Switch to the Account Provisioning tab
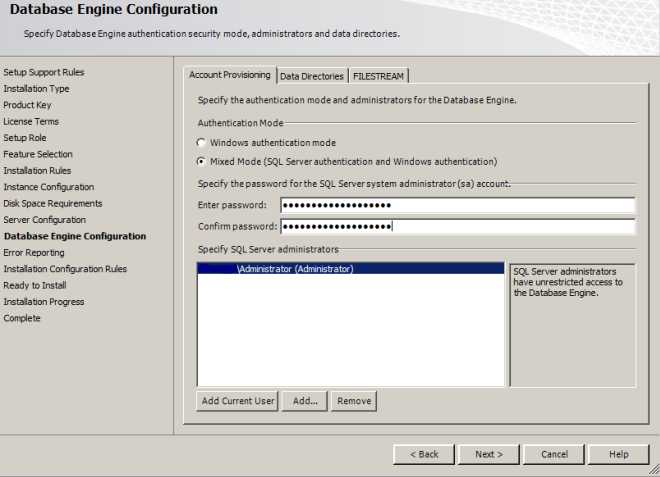The height and width of the screenshot is (477, 660). tap(230, 75)
